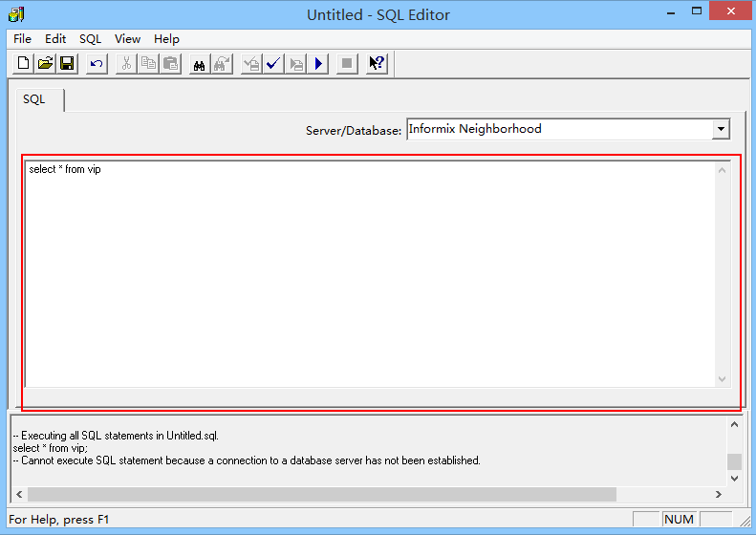The image size is (756, 535).
Task: Save the SQL file with the floppy icon
Action: (67, 64)
